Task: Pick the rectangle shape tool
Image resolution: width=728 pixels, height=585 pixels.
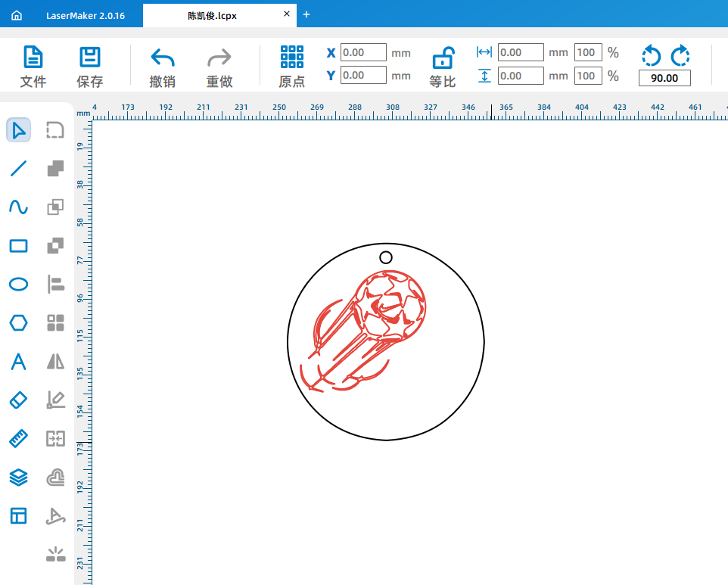Action: click(x=18, y=246)
